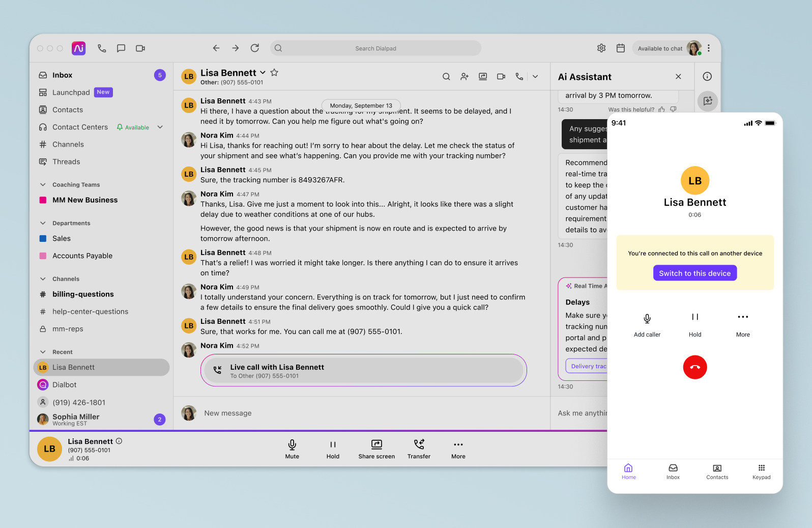The height and width of the screenshot is (528, 812).
Task: Go back with the left arrow
Action: click(216, 48)
